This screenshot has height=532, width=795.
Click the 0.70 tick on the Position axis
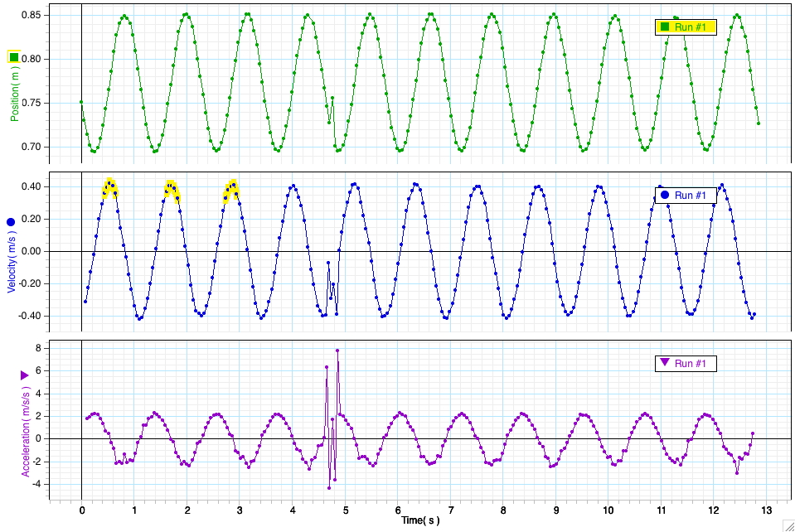pyautogui.click(x=31, y=147)
